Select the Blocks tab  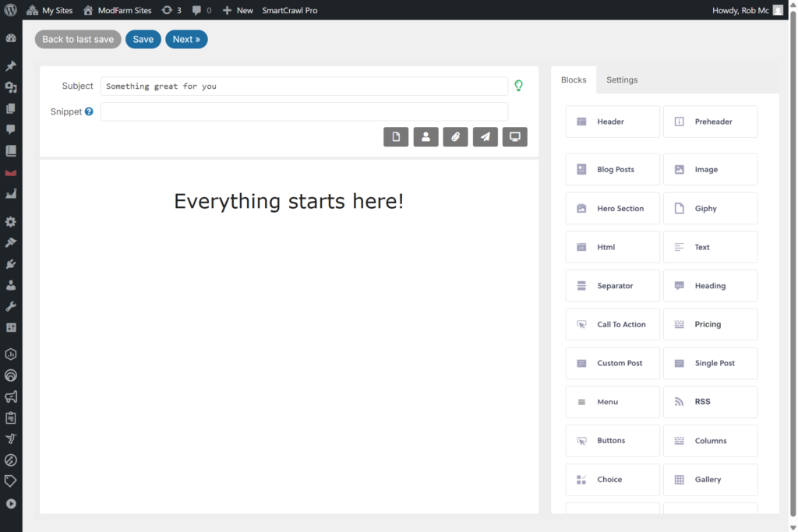click(574, 80)
